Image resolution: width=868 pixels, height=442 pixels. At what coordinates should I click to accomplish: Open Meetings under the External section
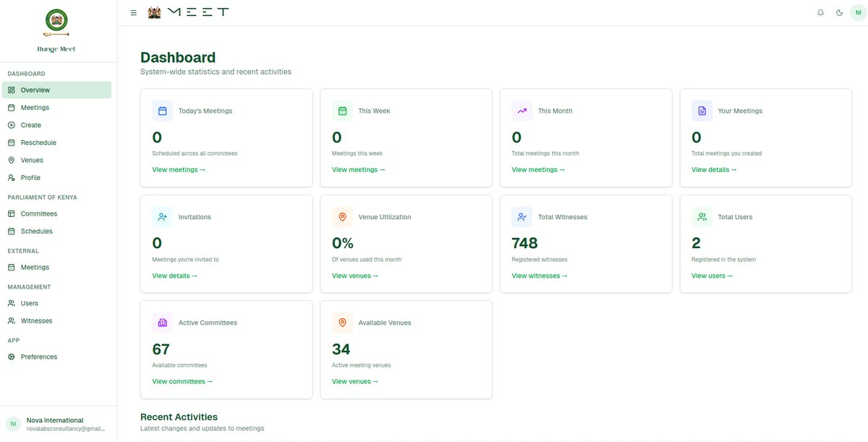point(56,268)
